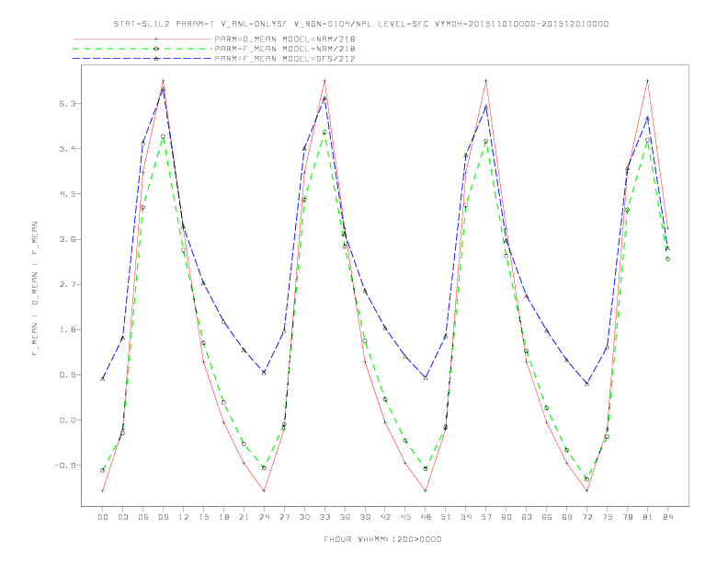Click legend label PARM=O_MEAN MODEL=NAM/218

(x=285, y=39)
